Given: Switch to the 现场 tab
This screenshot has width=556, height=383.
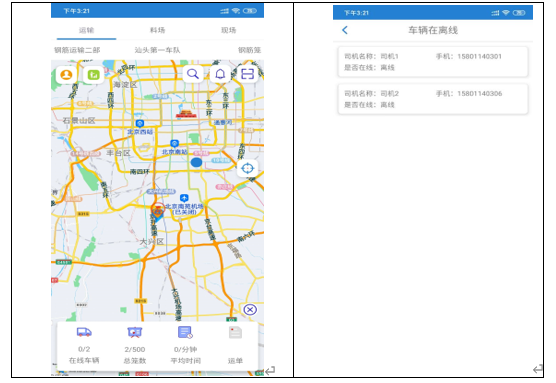Looking at the screenshot, I should (x=228, y=30).
